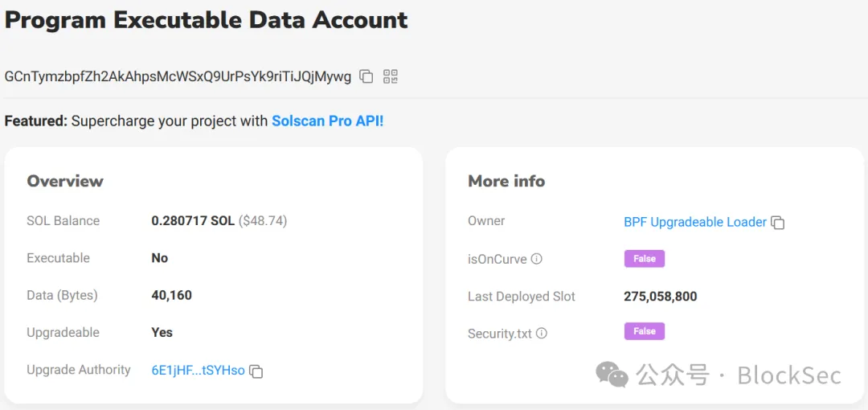Click the More info card heading
Image resolution: width=868 pixels, height=410 pixels.
[x=506, y=181]
